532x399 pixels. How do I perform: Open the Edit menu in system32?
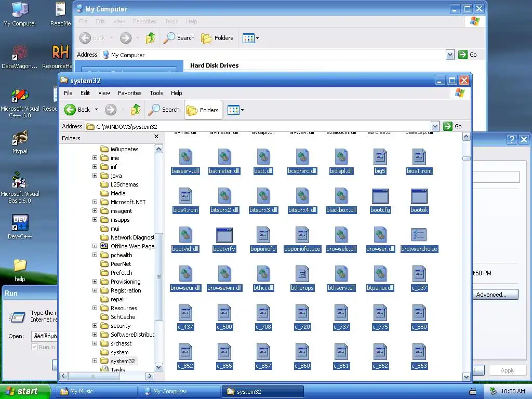85,93
